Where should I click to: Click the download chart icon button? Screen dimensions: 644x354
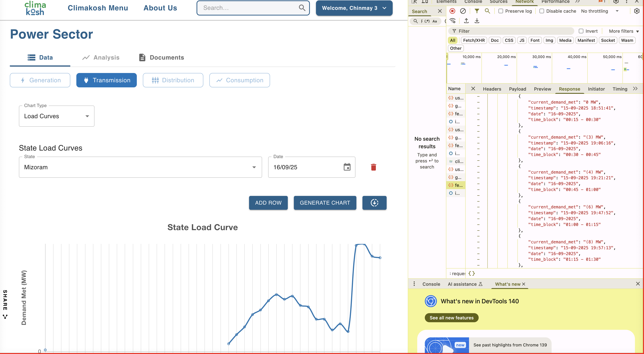pyautogui.click(x=374, y=203)
